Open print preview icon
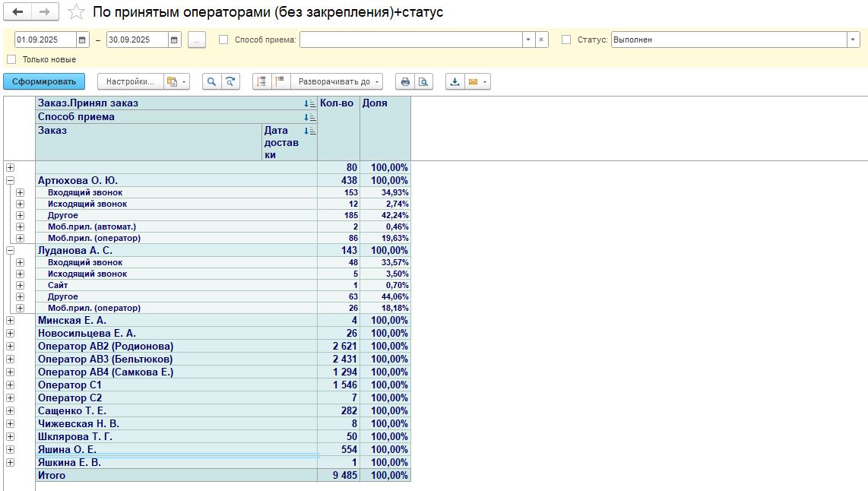Viewport: 868px width, 491px height. [x=423, y=81]
